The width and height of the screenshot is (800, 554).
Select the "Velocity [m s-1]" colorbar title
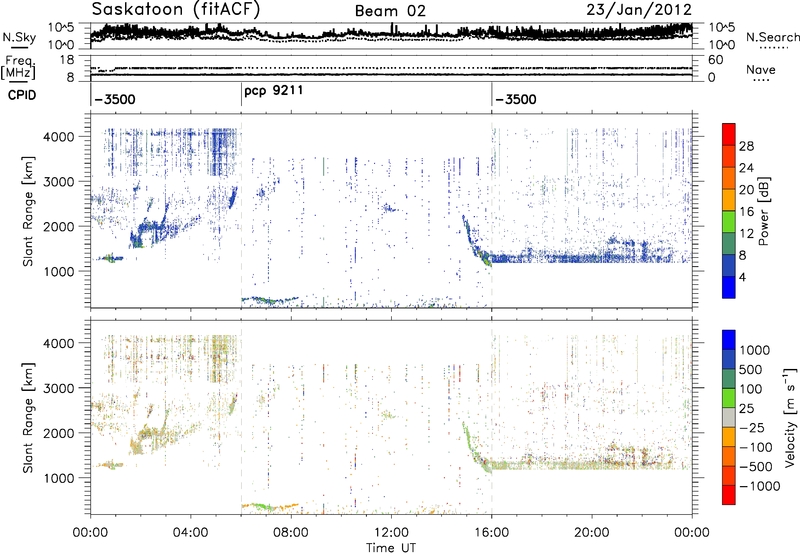(790, 417)
